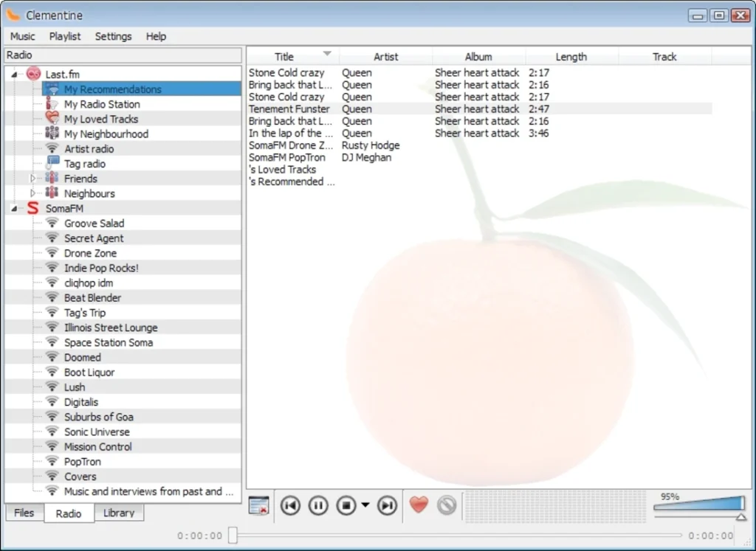Sort playlist by the Artist column
756x551 pixels.
(x=385, y=57)
